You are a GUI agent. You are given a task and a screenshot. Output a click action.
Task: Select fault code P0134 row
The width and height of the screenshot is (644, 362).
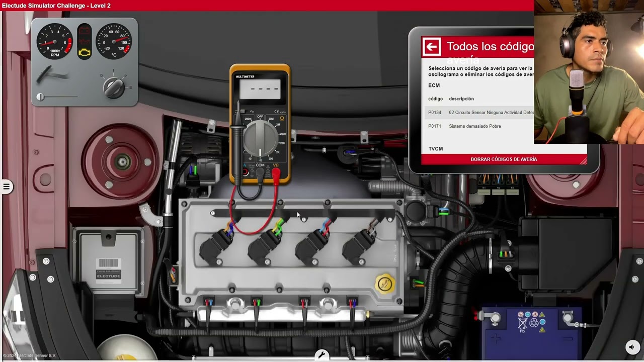tap(479, 113)
